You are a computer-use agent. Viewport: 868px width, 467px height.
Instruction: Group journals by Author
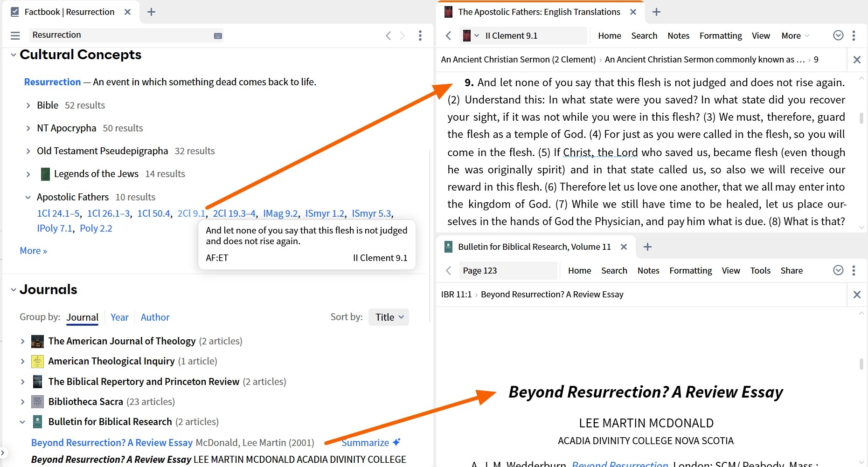point(155,317)
